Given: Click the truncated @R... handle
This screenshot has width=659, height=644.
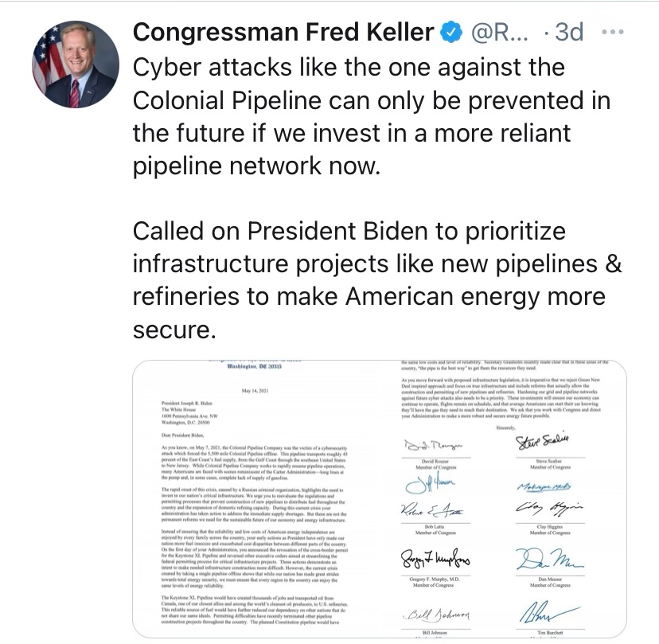Looking at the screenshot, I should pyautogui.click(x=500, y=33).
